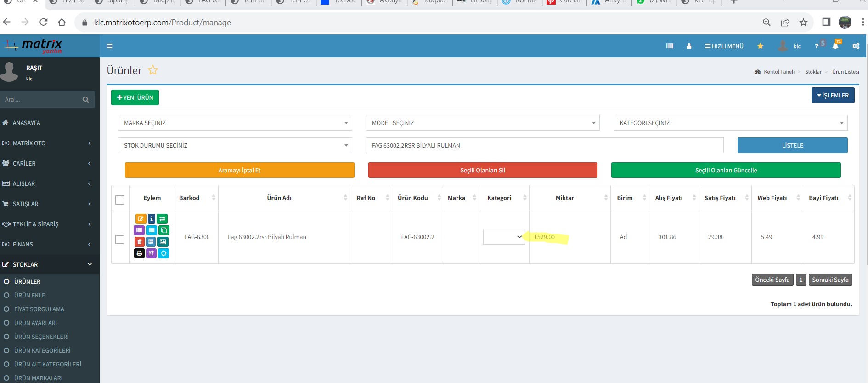Click the green copy product icon
The image size is (868, 383).
163,230
